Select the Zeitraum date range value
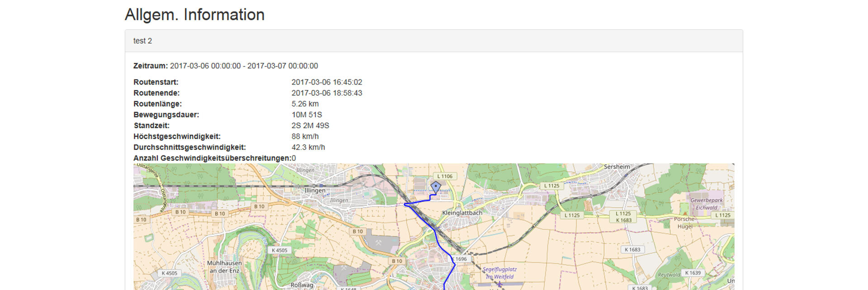 pos(244,66)
